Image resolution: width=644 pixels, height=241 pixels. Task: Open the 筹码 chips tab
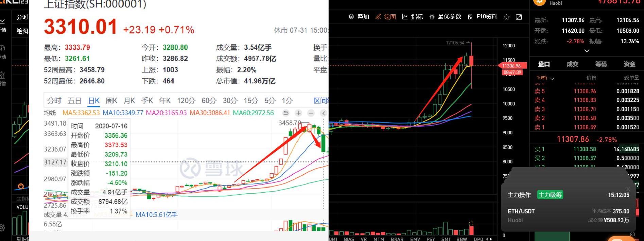pyautogui.click(x=601, y=64)
